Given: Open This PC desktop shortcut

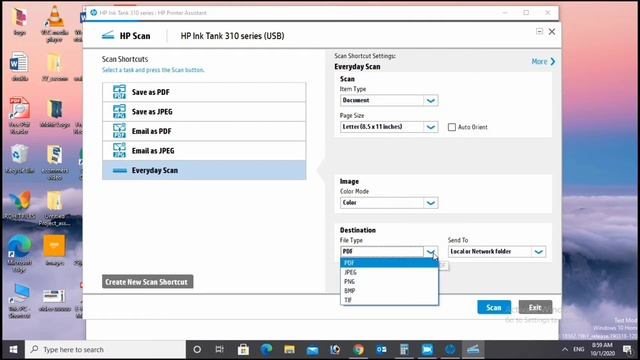Looking at the screenshot, I should pos(19,301).
